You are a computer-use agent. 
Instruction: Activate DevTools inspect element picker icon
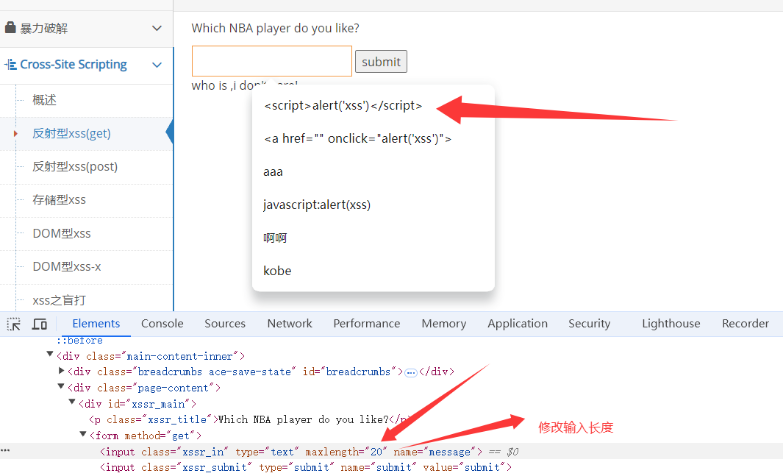coord(13,324)
